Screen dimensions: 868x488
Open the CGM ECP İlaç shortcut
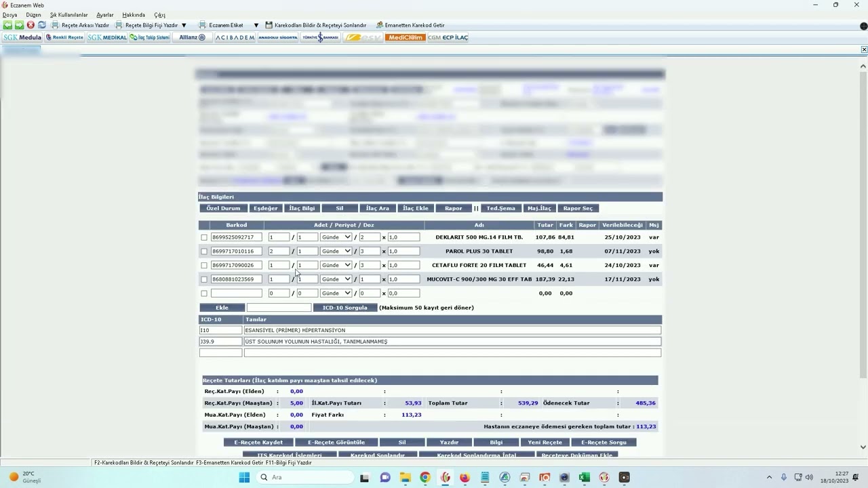pyautogui.click(x=448, y=37)
